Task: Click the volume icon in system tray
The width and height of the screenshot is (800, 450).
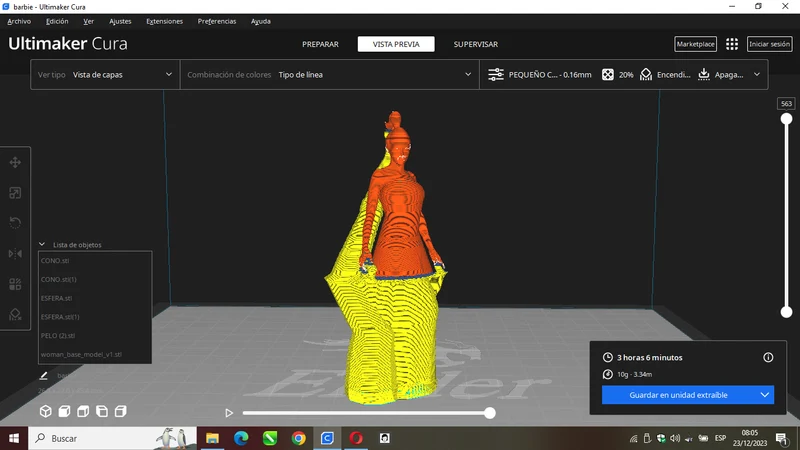Action: [x=675, y=438]
